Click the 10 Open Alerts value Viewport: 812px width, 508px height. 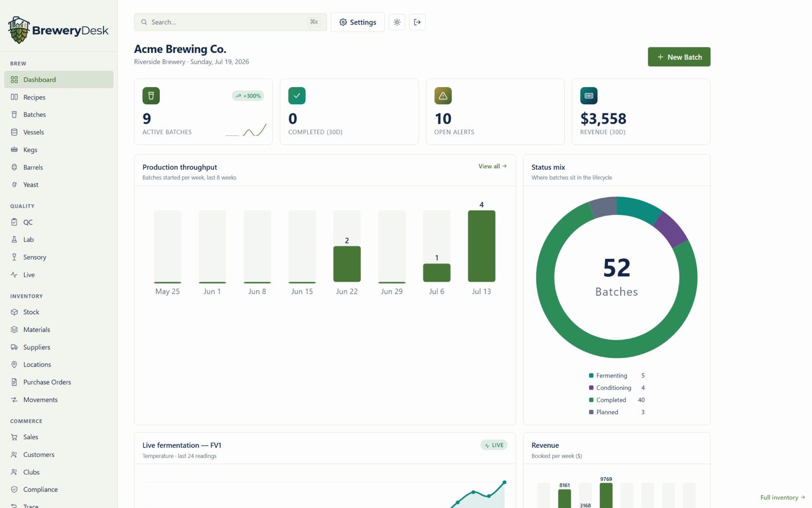(x=443, y=119)
